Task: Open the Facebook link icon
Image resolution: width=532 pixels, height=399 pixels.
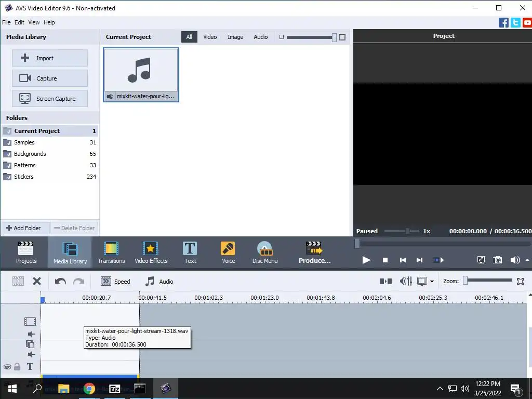Action: (x=503, y=23)
